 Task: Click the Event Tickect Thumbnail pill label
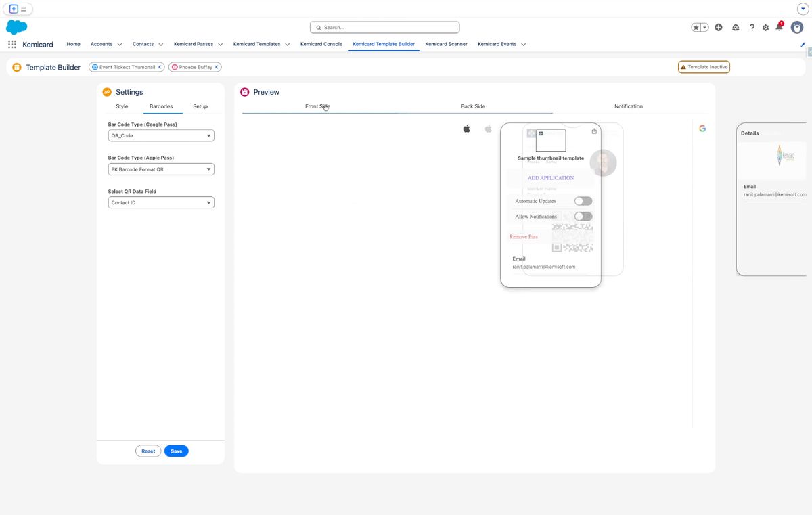point(127,67)
